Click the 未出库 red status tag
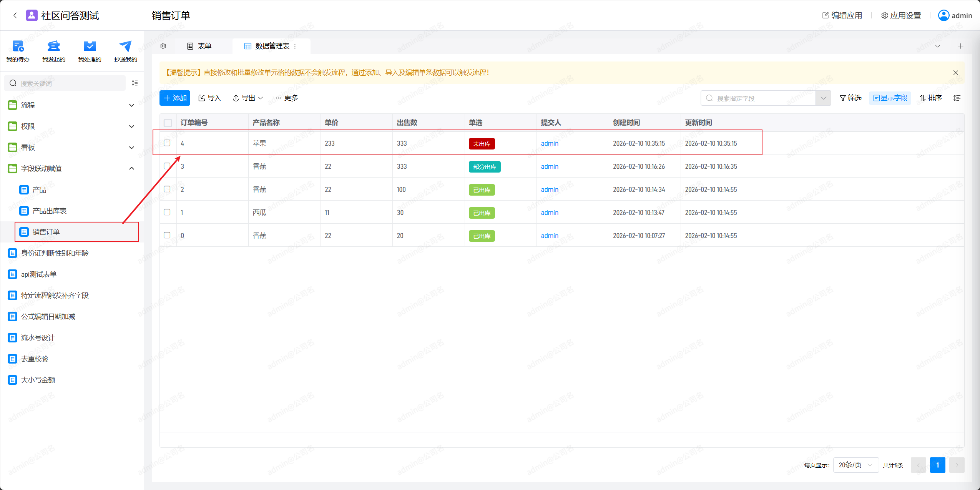This screenshot has width=980, height=490. coord(482,144)
